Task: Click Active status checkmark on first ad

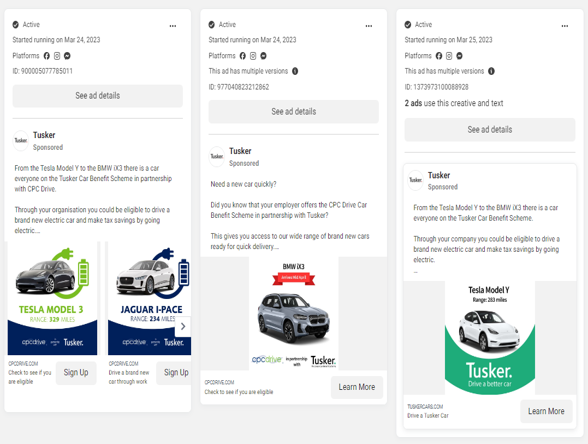Action: click(x=15, y=25)
